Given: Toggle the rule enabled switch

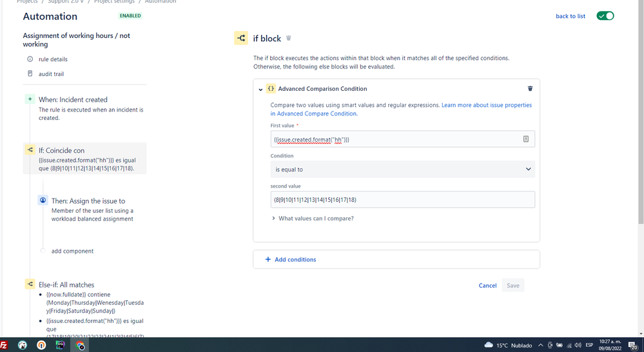Looking at the screenshot, I should click(x=605, y=15).
